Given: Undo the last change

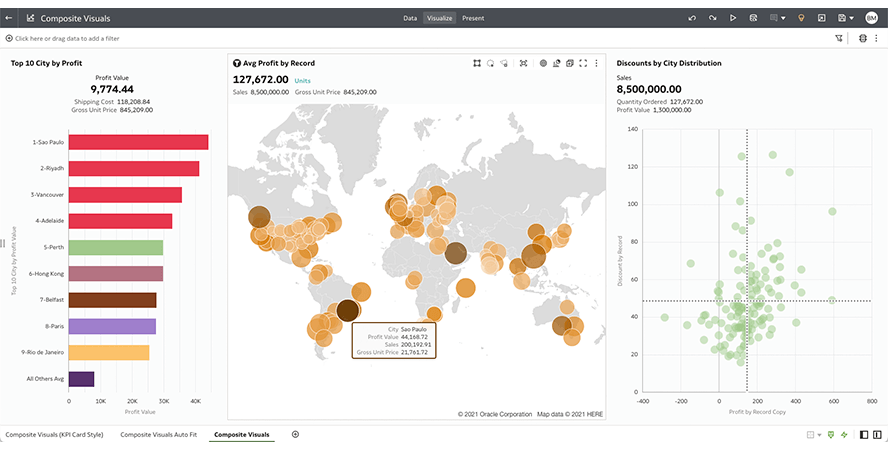Looking at the screenshot, I should [692, 18].
